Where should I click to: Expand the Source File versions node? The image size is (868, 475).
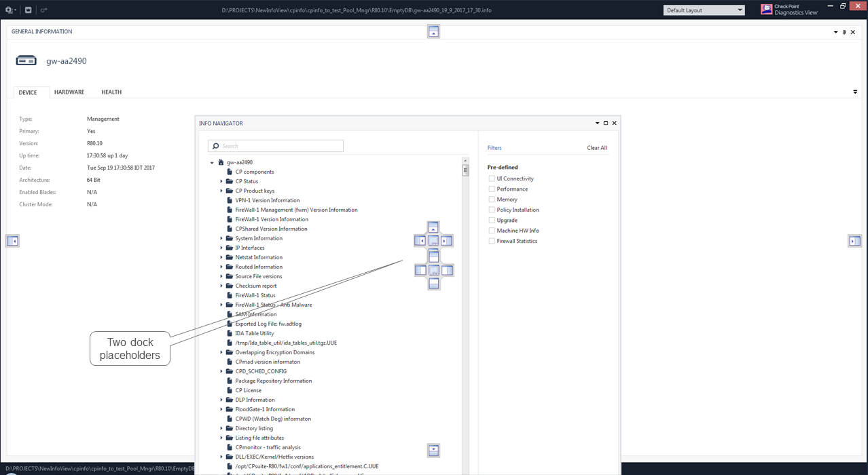point(221,276)
